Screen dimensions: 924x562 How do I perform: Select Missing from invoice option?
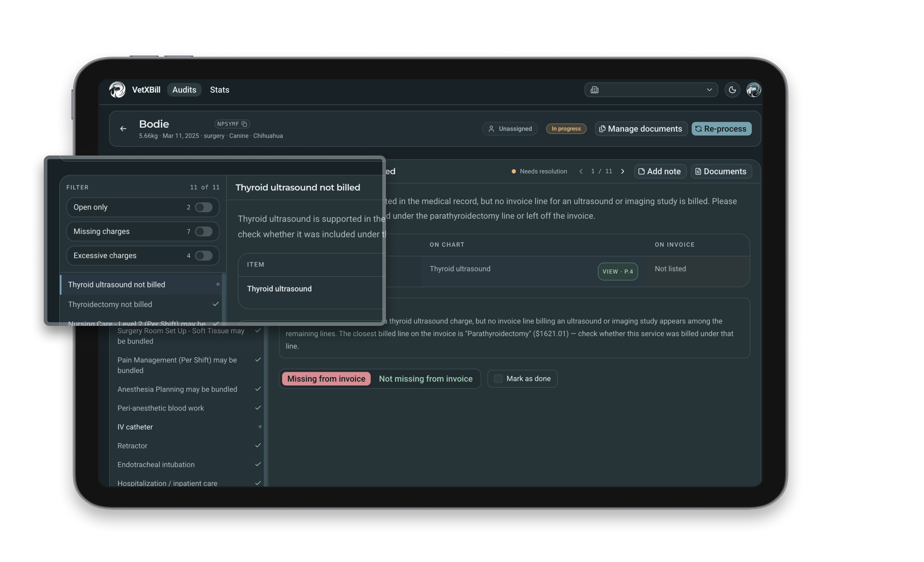pyautogui.click(x=326, y=378)
